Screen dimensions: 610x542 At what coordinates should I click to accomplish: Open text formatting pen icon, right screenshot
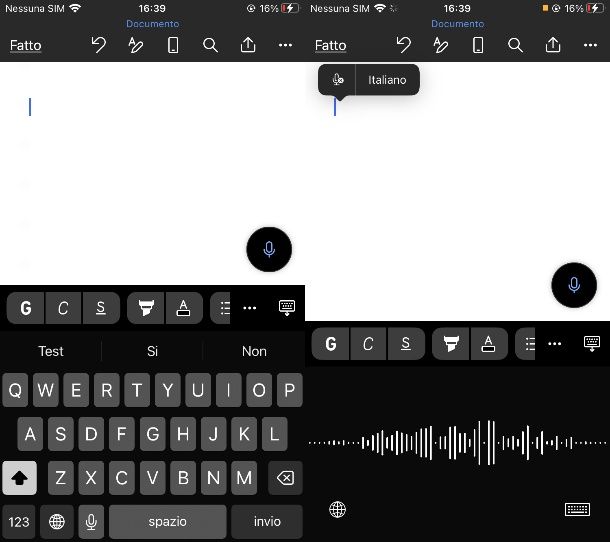coord(441,45)
